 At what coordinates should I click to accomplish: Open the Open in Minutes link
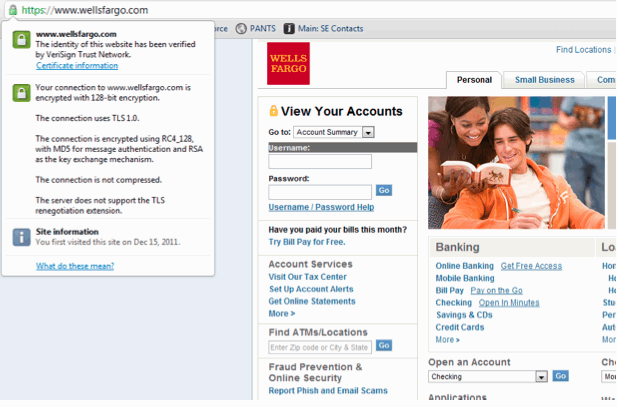[509, 303]
